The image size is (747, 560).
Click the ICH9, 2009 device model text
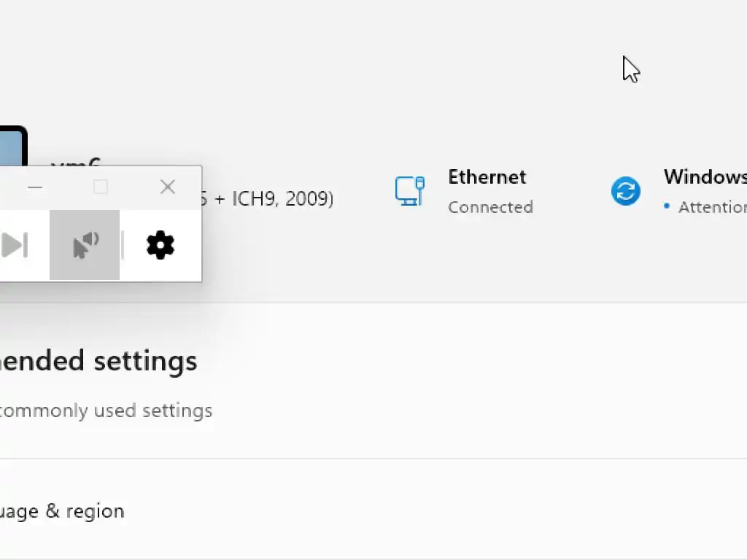click(x=281, y=198)
